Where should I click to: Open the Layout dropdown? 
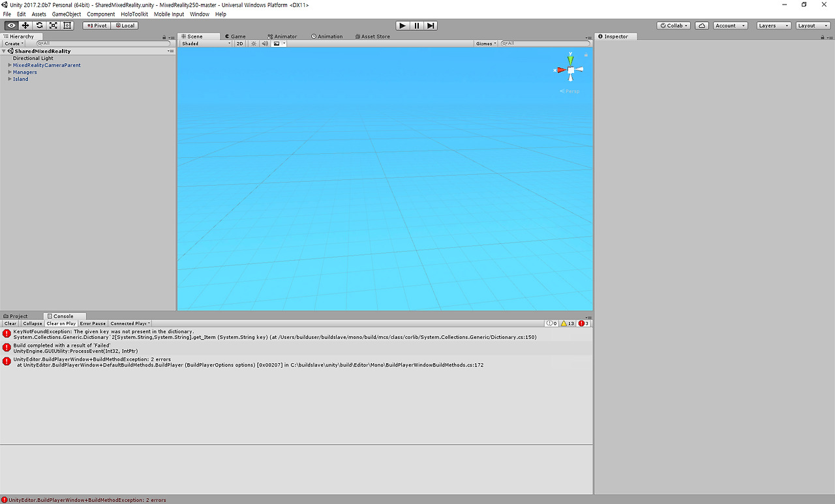pyautogui.click(x=812, y=25)
